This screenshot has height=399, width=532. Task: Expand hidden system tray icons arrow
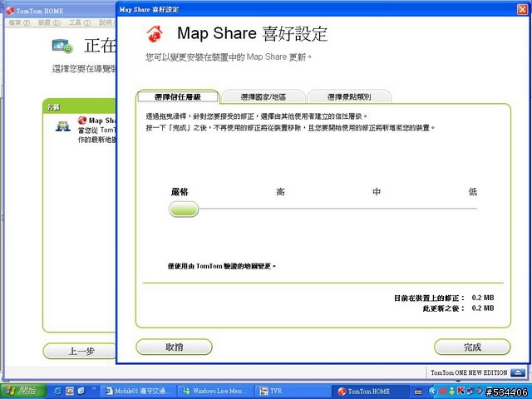point(432,392)
